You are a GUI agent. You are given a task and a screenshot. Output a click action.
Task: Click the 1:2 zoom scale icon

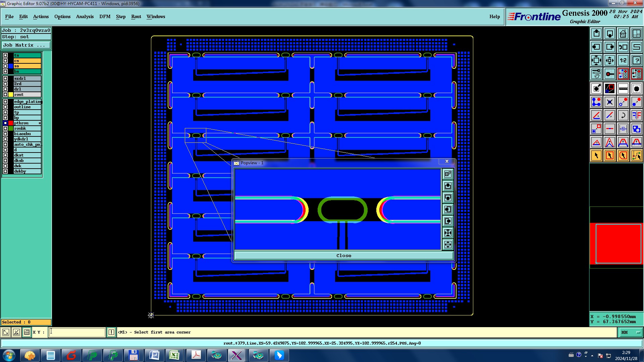(623, 60)
